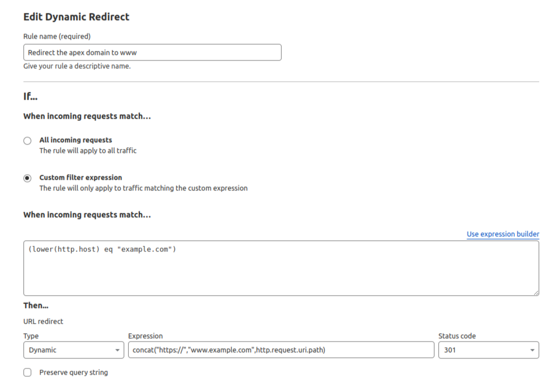Image resolution: width=560 pixels, height=392 pixels.
Task: Enable the Preserve query string checkbox
Action: click(27, 372)
